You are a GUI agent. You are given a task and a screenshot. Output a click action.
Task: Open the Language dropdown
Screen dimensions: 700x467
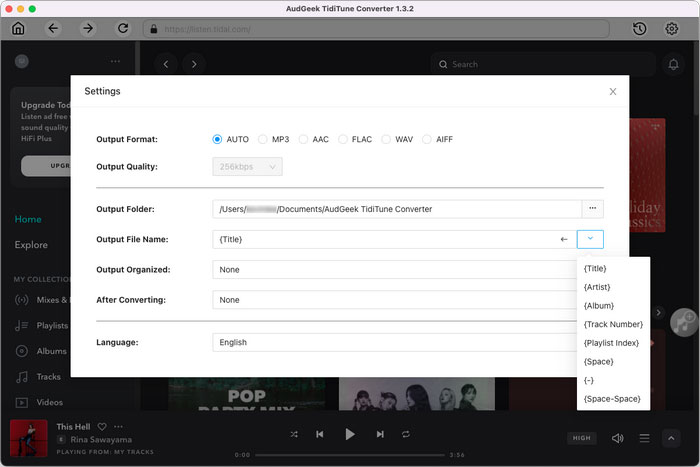(395, 342)
